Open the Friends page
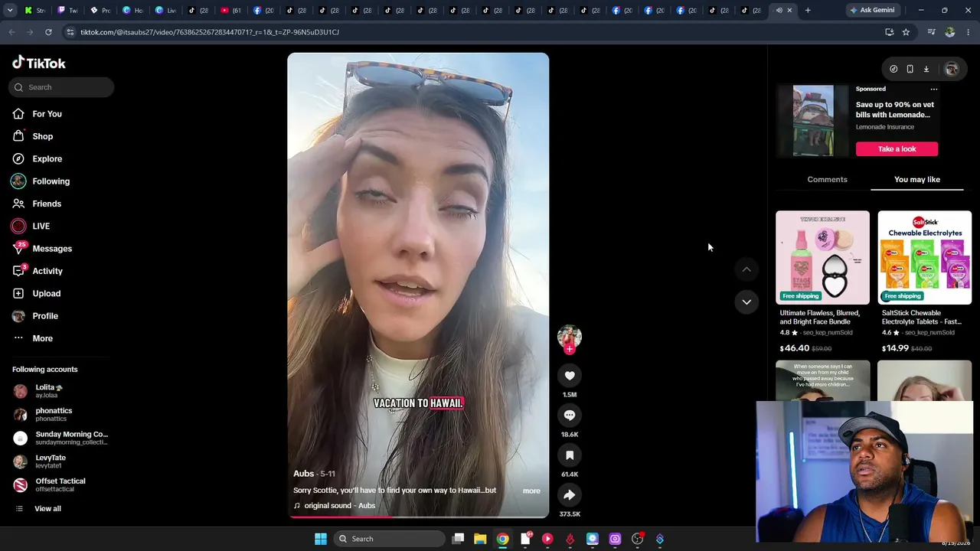 point(38,204)
